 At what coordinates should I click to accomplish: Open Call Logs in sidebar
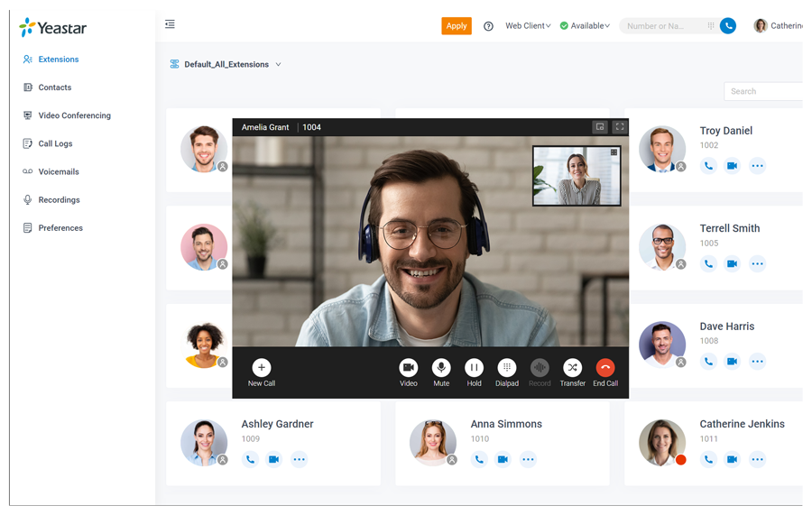[x=48, y=143]
